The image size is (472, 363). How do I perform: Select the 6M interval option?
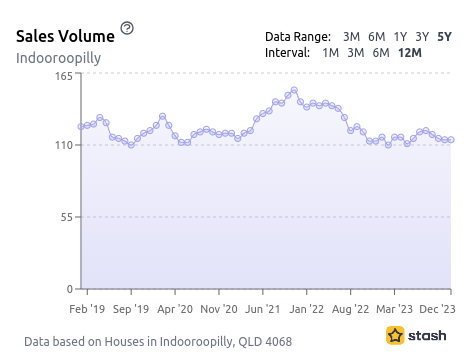click(381, 53)
